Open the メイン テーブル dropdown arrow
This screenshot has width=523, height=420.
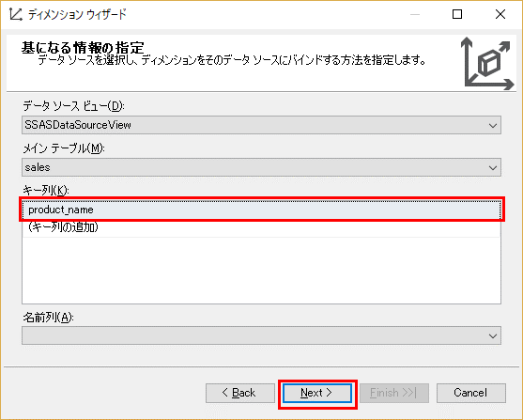tap(493, 167)
